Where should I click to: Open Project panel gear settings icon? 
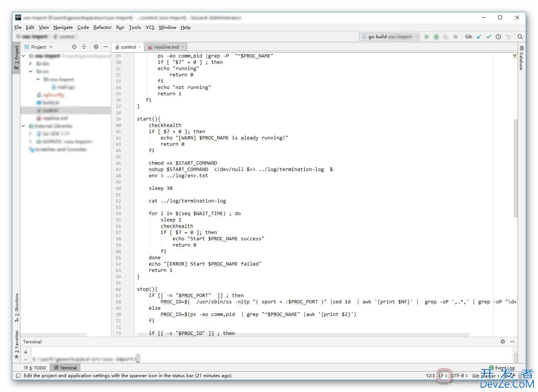click(x=96, y=47)
